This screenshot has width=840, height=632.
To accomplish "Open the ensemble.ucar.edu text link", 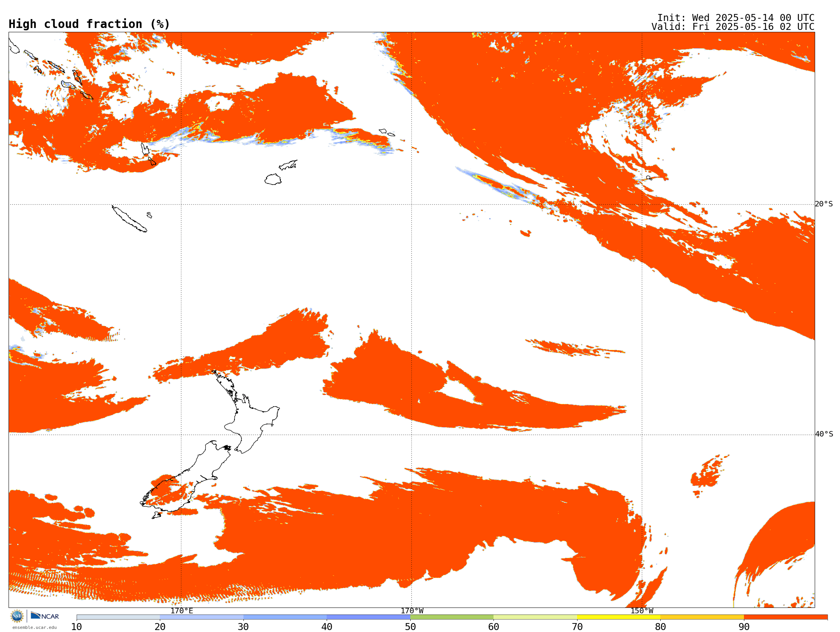I will (35, 627).
